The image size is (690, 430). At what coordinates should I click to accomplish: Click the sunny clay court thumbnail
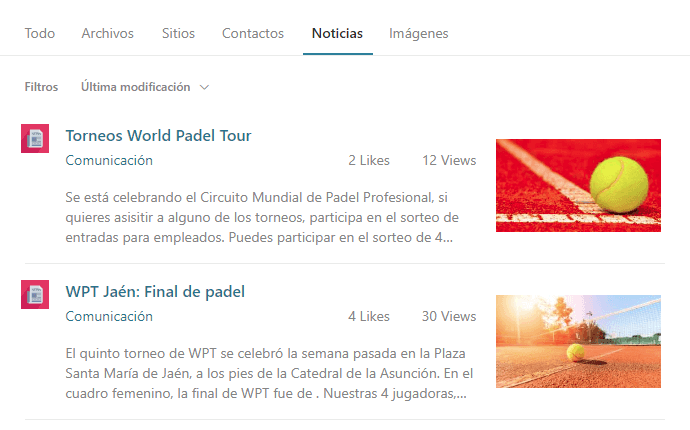pyautogui.click(x=578, y=342)
